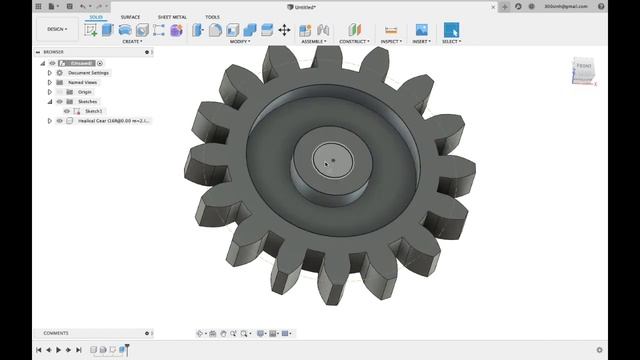This screenshot has width=640, height=360.
Task: Select the Create Sketch tool
Action: click(91, 30)
